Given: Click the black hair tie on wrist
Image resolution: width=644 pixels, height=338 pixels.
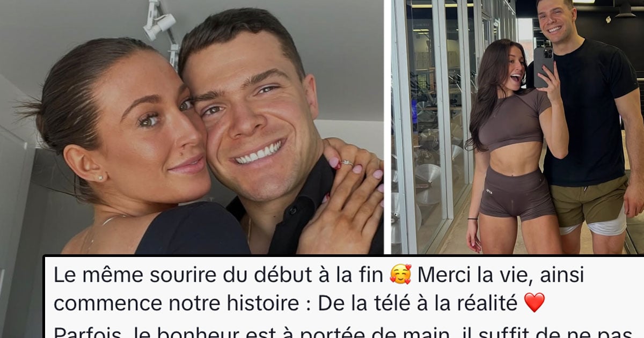Looking at the screenshot, I should click(472, 219).
